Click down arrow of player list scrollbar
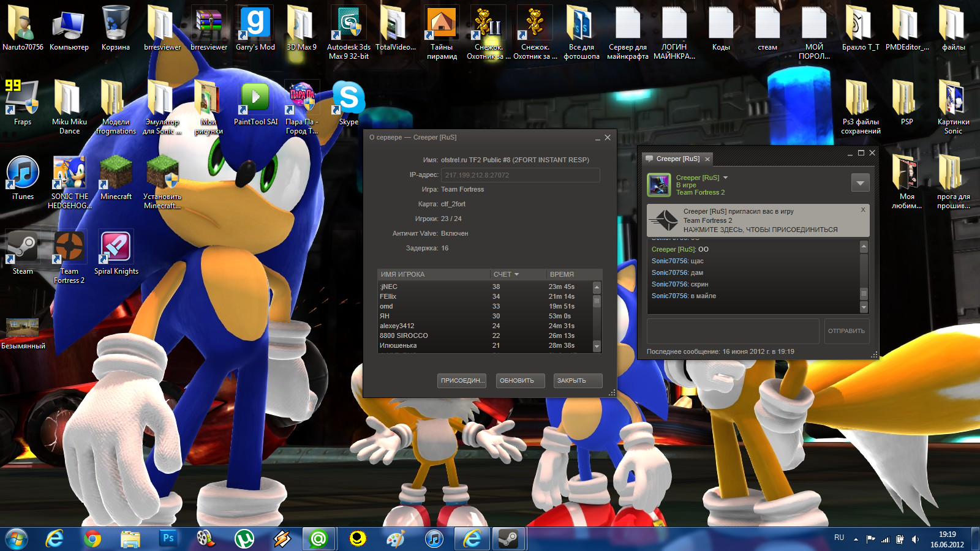980x551 pixels. 597,347
